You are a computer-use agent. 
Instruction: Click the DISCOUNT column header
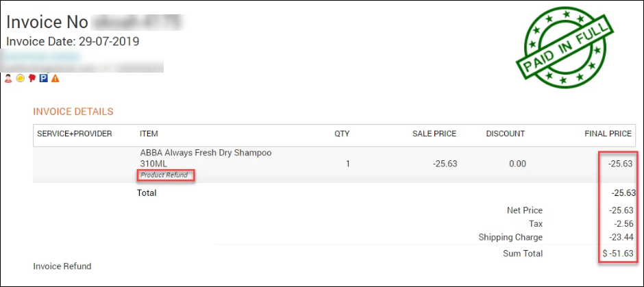506,134
